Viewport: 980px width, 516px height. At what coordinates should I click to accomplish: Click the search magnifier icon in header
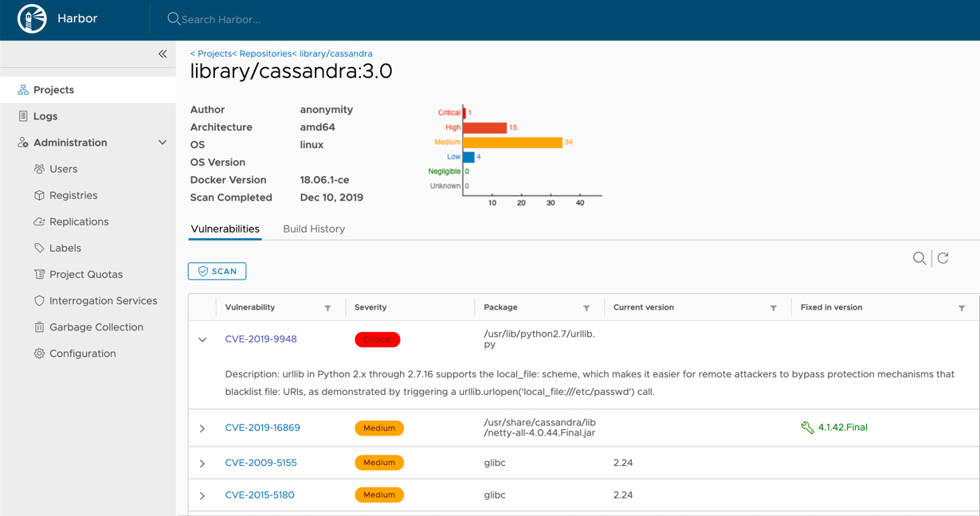174,18
